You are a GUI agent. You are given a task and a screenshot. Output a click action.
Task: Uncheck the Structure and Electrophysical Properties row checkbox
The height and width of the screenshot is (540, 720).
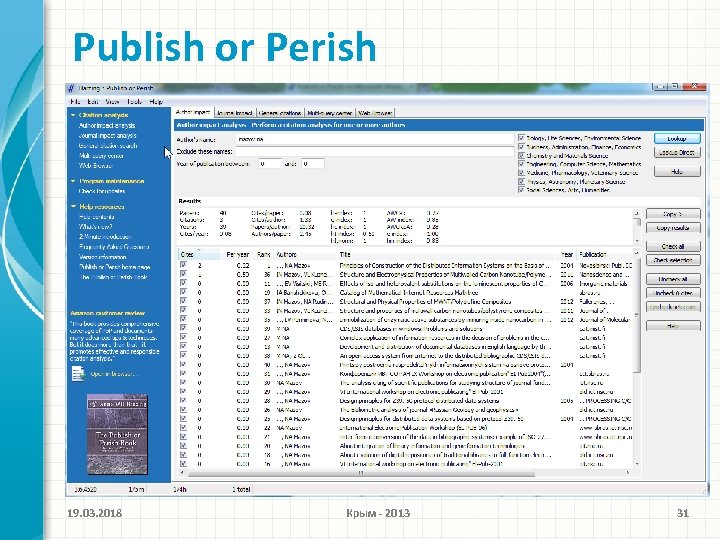click(x=184, y=274)
